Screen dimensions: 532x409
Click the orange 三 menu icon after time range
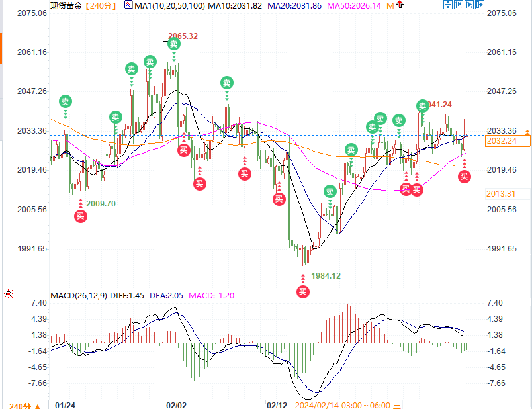click(x=397, y=405)
